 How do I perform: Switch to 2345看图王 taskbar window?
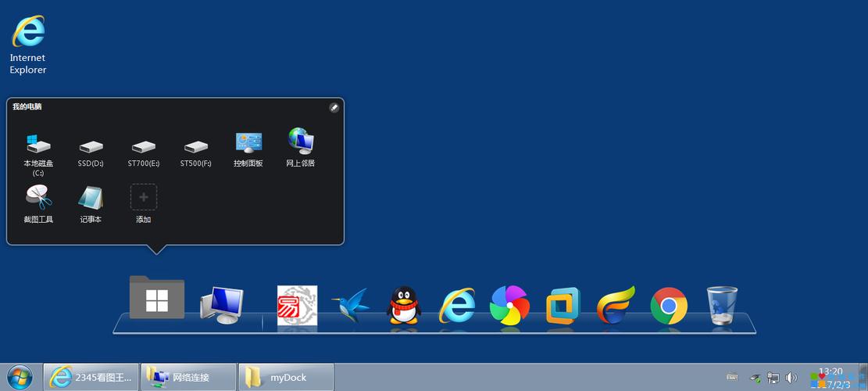tap(91, 378)
